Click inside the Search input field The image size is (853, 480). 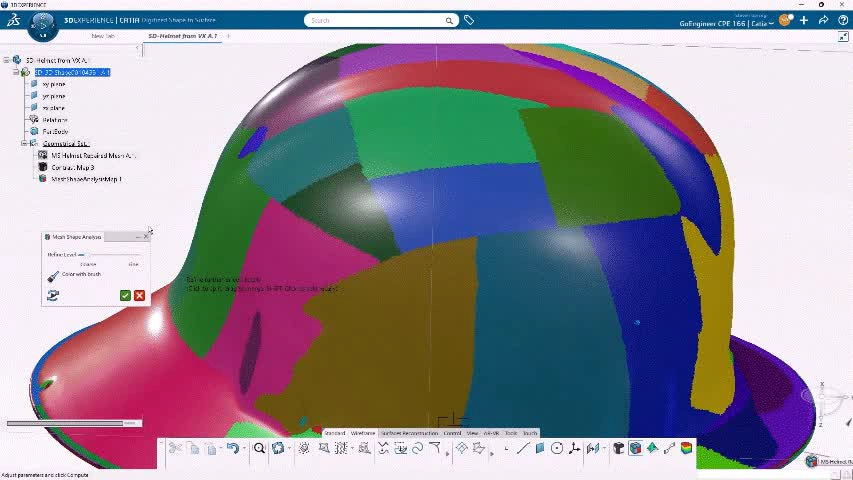tap(375, 21)
